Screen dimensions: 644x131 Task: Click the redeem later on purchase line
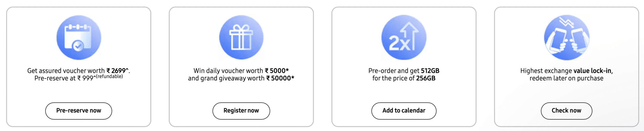click(566, 78)
